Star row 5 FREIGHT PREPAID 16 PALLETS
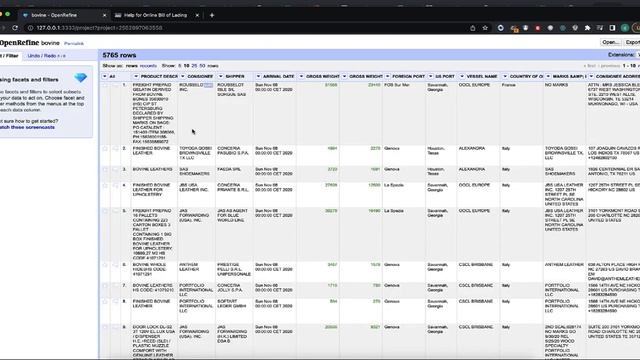640x360 pixels. (105, 211)
